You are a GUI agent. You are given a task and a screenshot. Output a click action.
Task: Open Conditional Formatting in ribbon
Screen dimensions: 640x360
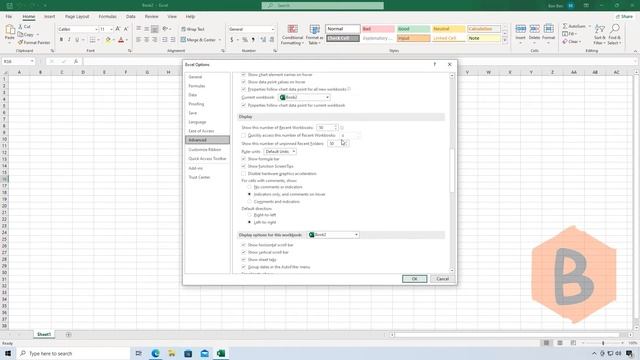[x=292, y=35]
